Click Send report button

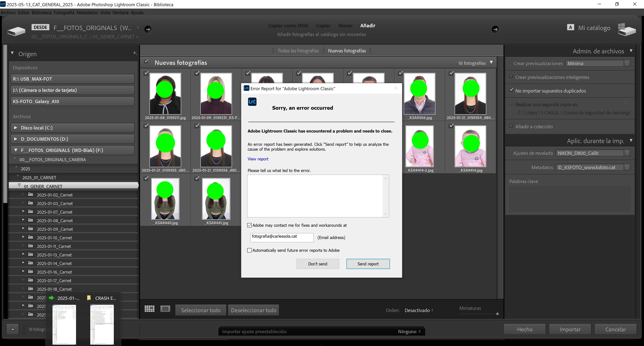pos(368,264)
